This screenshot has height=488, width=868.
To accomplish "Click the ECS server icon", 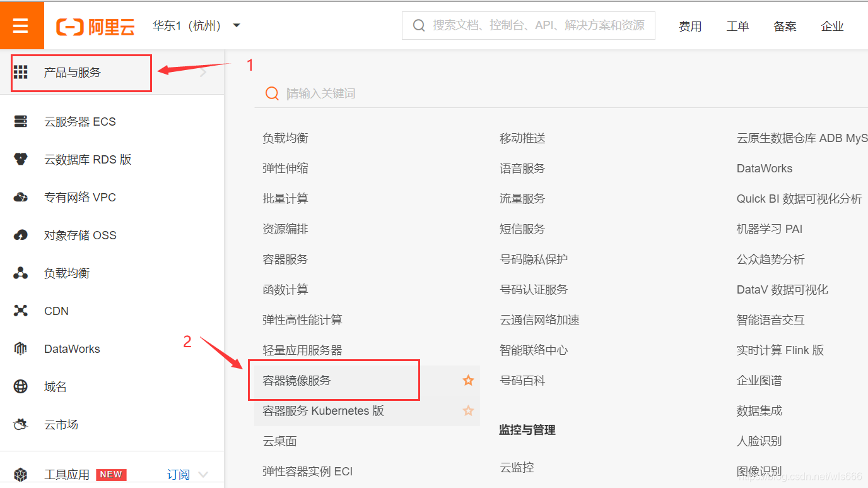I will click(x=21, y=122).
